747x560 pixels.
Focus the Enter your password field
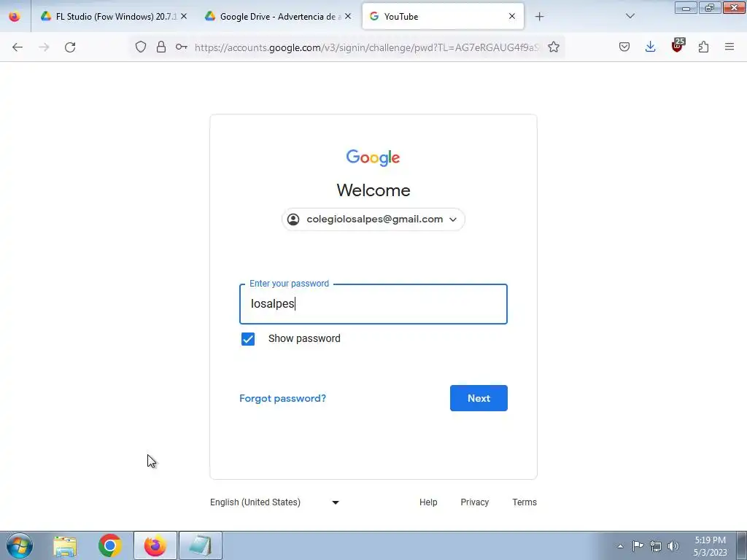click(x=373, y=304)
